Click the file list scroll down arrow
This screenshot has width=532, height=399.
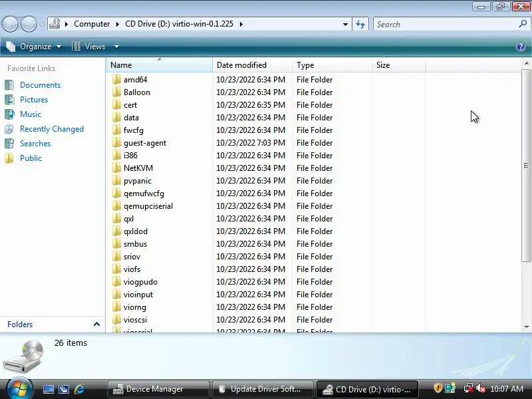(x=526, y=327)
